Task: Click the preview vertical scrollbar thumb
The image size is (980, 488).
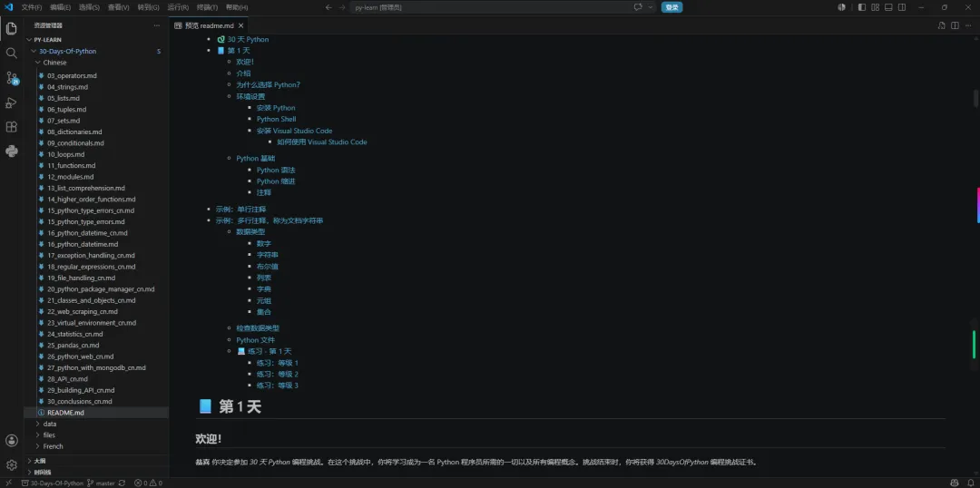Action: [975, 99]
